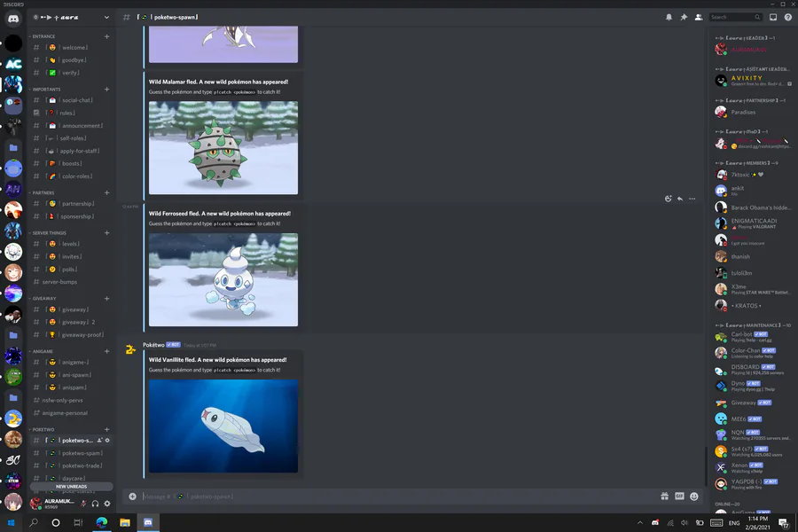The width and height of the screenshot is (798, 532).
Task: Mute the microphone
Action: (83, 504)
